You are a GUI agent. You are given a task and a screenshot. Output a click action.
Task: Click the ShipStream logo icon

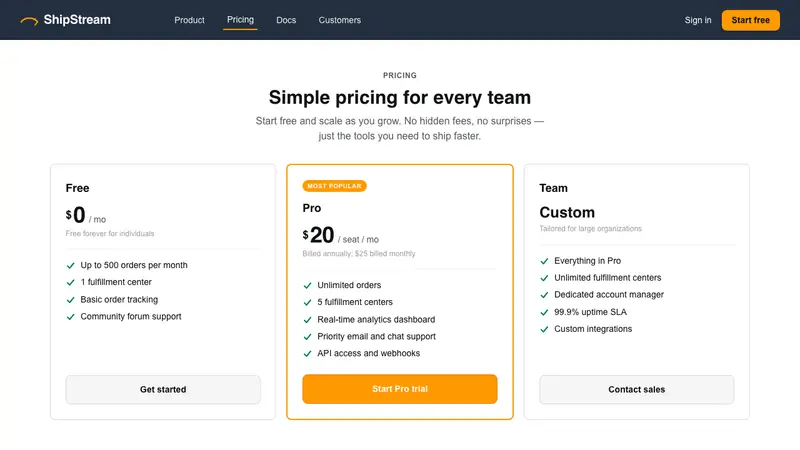click(29, 20)
